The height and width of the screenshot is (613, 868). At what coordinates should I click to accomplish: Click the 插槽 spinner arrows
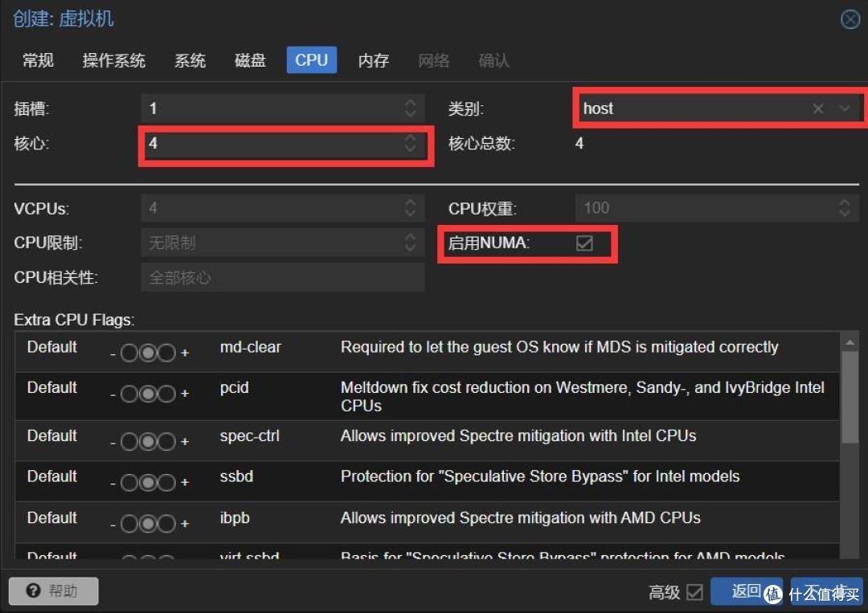[410, 108]
